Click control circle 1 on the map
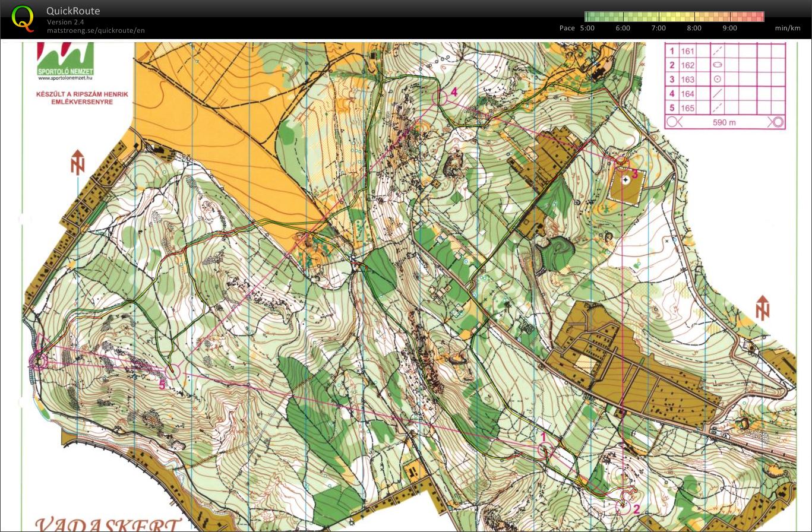This screenshot has height=532, width=812. [x=545, y=449]
